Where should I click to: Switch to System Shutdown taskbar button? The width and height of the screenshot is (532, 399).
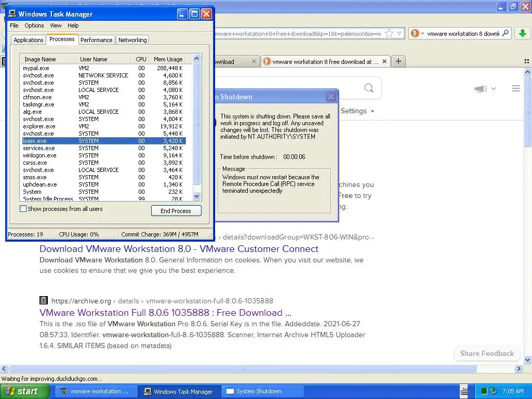point(262,391)
